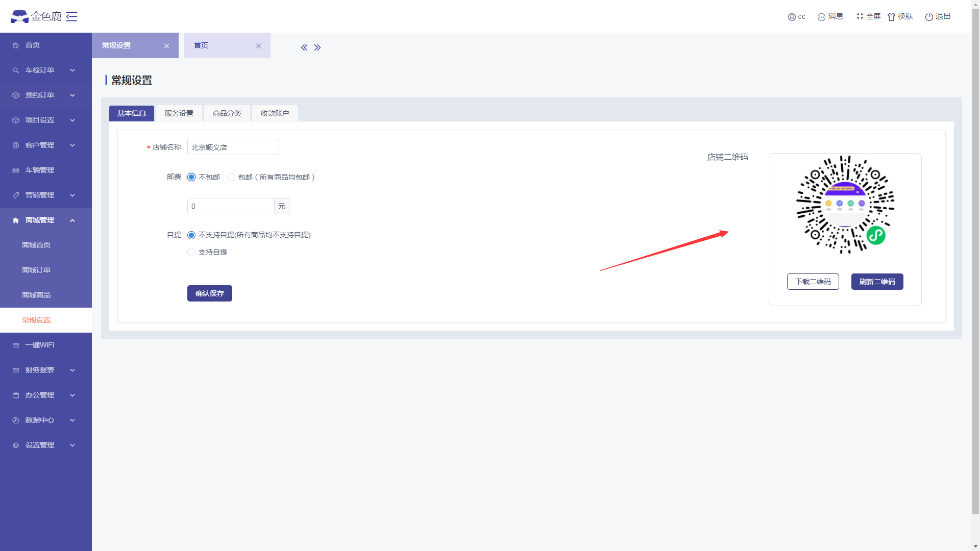Open the 车辆管理 menu label

click(x=40, y=170)
